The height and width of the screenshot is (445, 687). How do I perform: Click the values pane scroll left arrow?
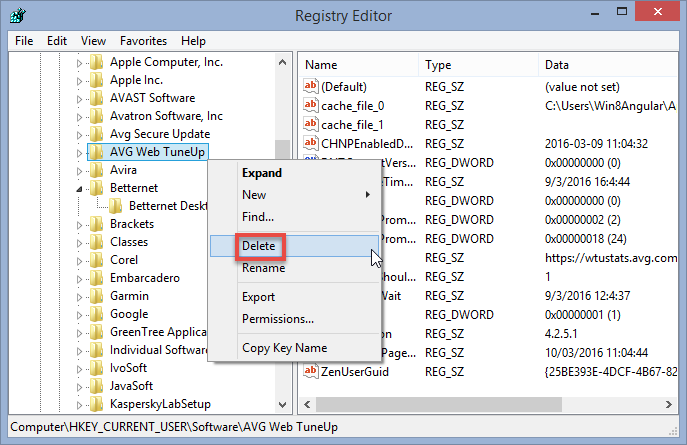pos(308,405)
